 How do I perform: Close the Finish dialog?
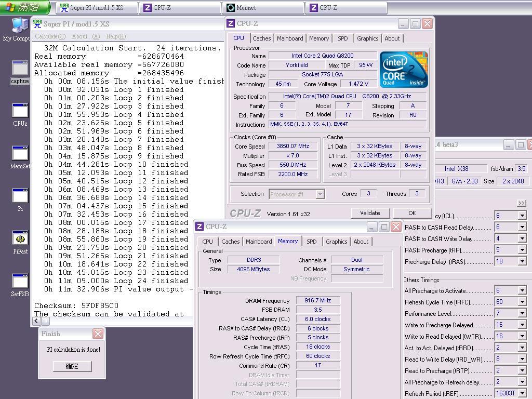coord(98,334)
